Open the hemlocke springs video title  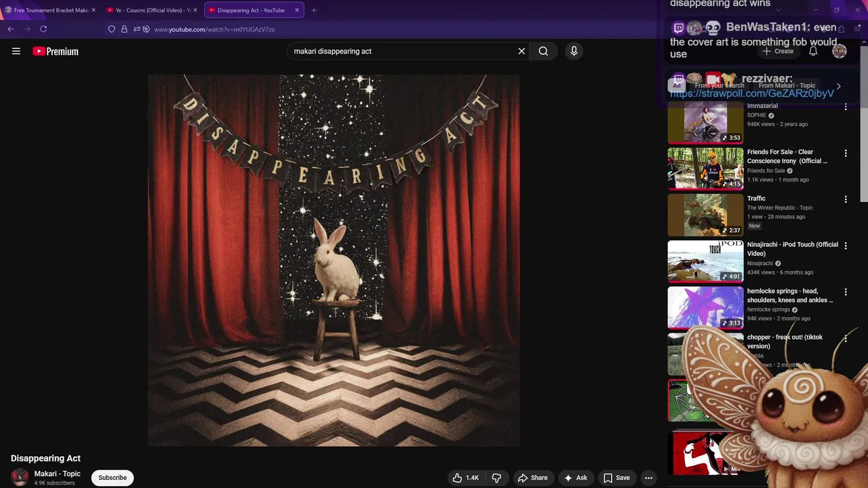coord(790,296)
